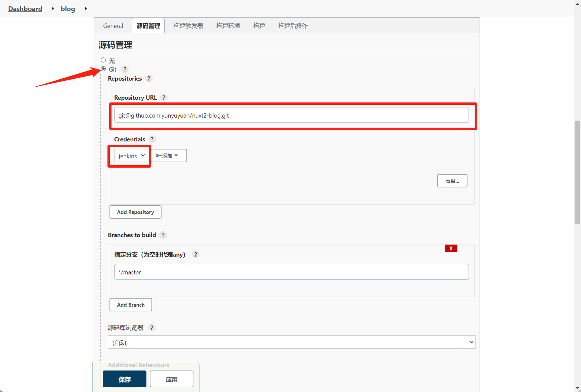Show help for Credentials field
Screen dimensions: 581x392
[152, 139]
